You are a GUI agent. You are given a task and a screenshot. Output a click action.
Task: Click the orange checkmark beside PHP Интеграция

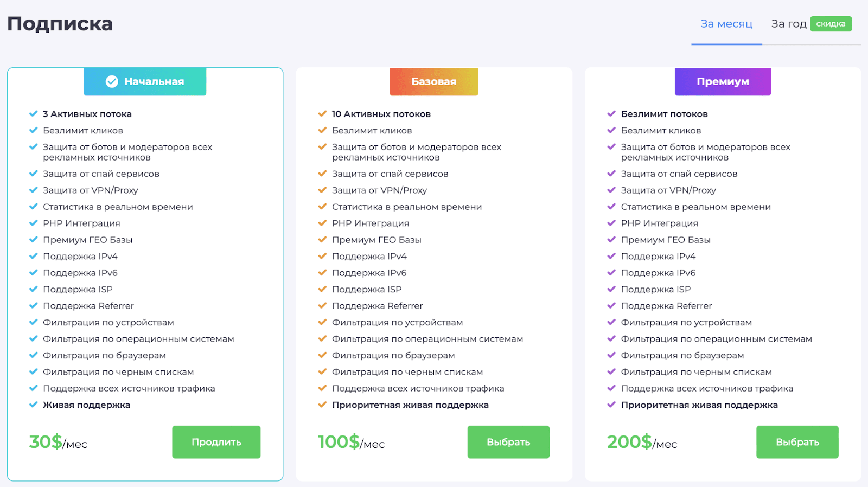pos(322,223)
